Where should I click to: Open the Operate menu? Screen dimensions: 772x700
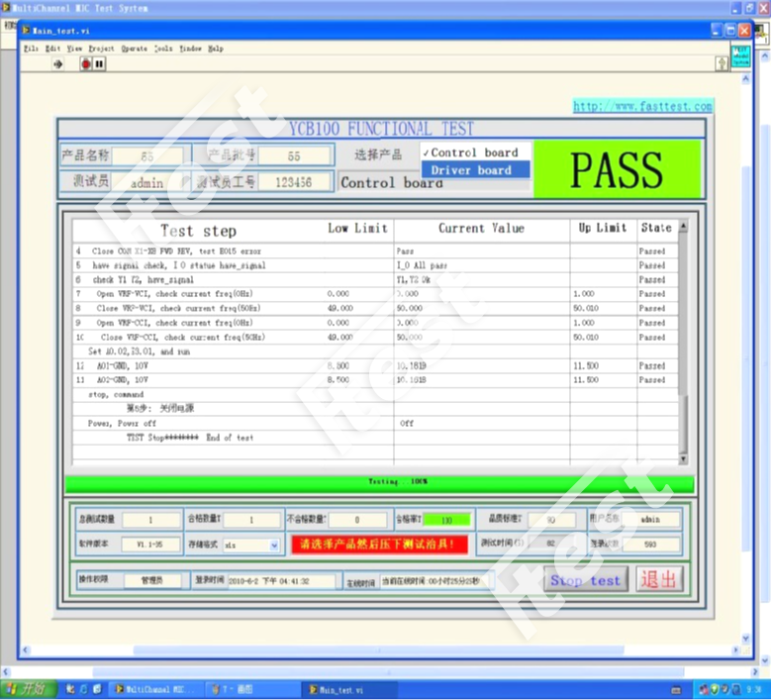(134, 48)
